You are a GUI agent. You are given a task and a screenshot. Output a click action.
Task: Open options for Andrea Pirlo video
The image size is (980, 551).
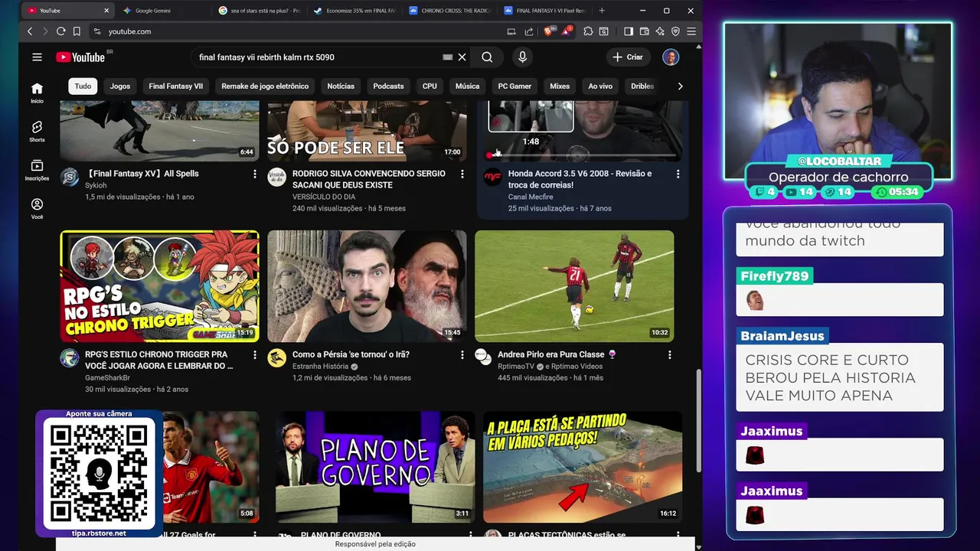click(669, 355)
